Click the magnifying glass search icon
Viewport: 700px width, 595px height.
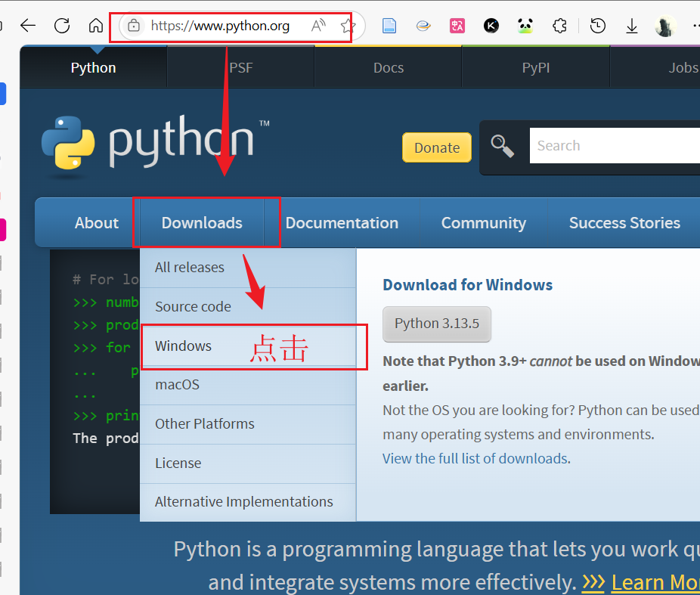502,146
